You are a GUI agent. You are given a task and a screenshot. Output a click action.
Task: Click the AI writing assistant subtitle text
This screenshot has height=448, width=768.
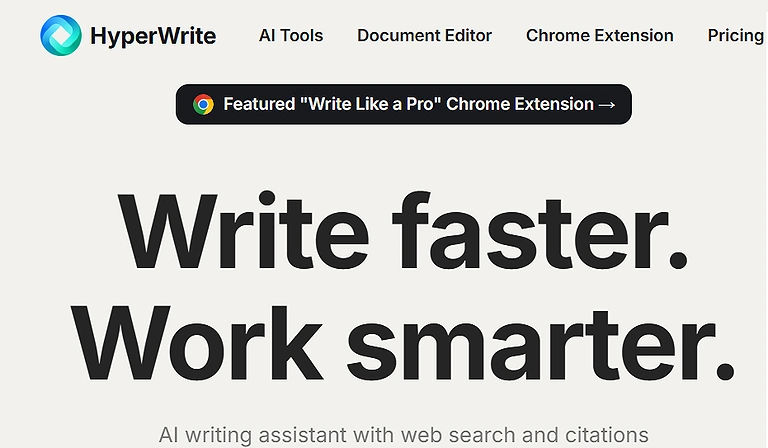click(404, 435)
